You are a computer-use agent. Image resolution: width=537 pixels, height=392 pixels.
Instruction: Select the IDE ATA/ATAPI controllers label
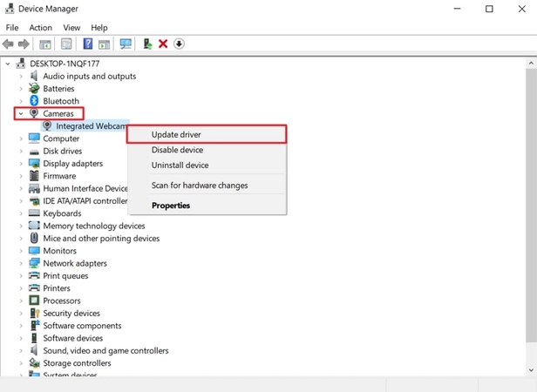(85, 201)
